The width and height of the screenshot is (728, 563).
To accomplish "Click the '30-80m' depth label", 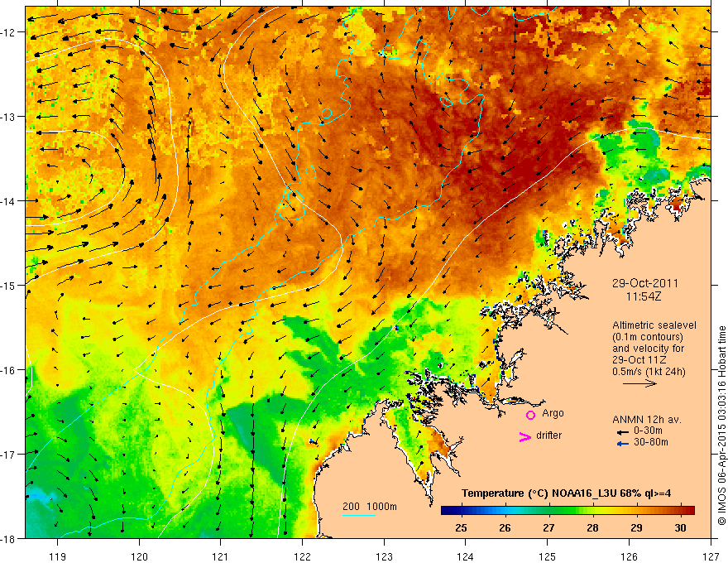I will point(650,442).
